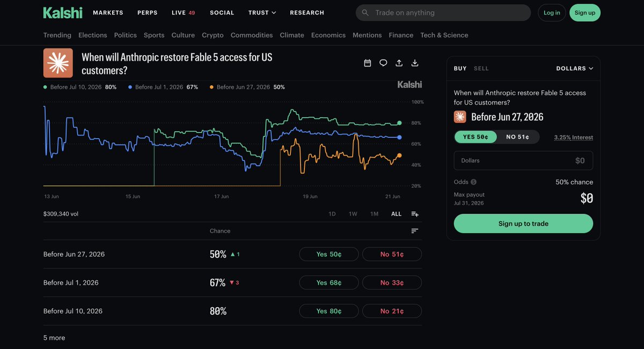Click the Log in button

click(x=552, y=13)
